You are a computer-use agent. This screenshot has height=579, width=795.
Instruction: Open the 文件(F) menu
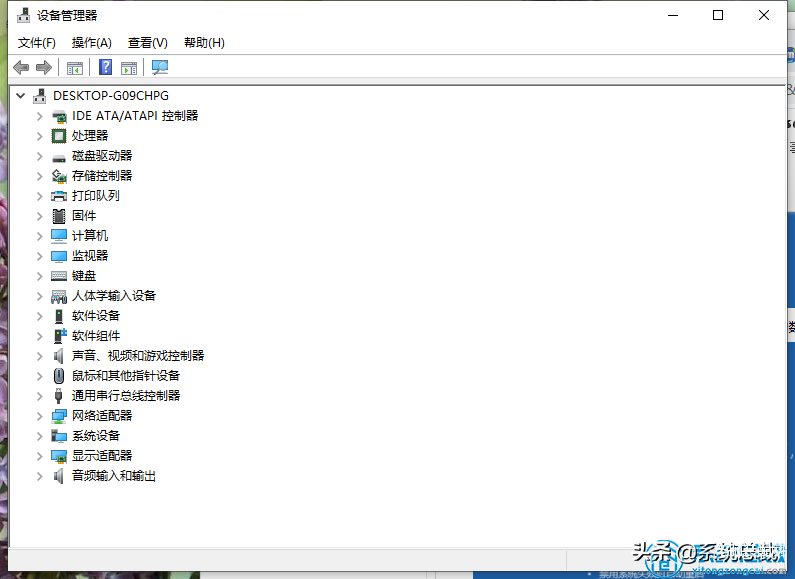coord(37,43)
